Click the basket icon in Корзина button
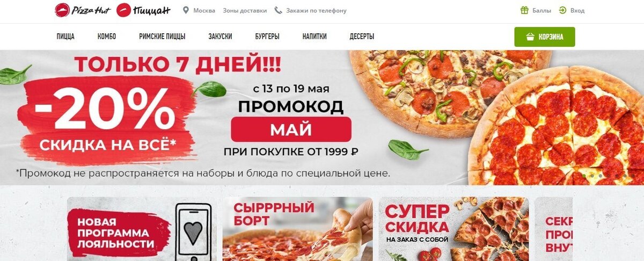 point(530,37)
